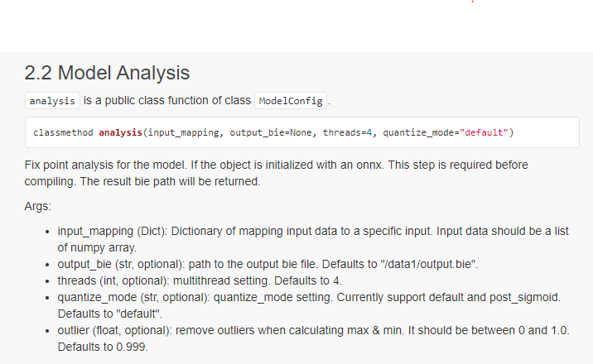Click the "Defaults to 0.999" text

[103, 347]
